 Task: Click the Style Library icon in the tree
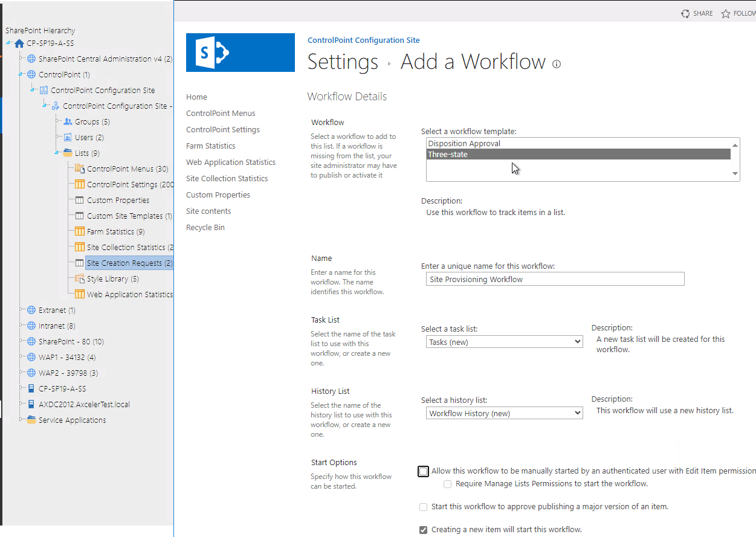pos(80,278)
